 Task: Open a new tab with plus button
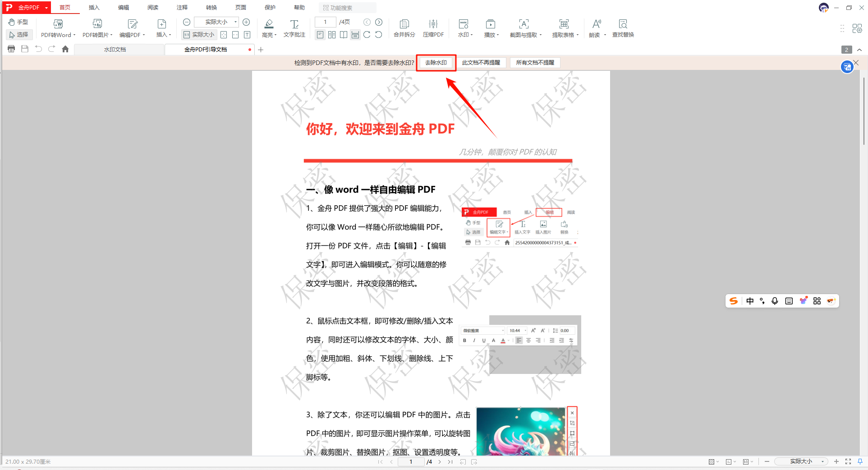point(261,50)
